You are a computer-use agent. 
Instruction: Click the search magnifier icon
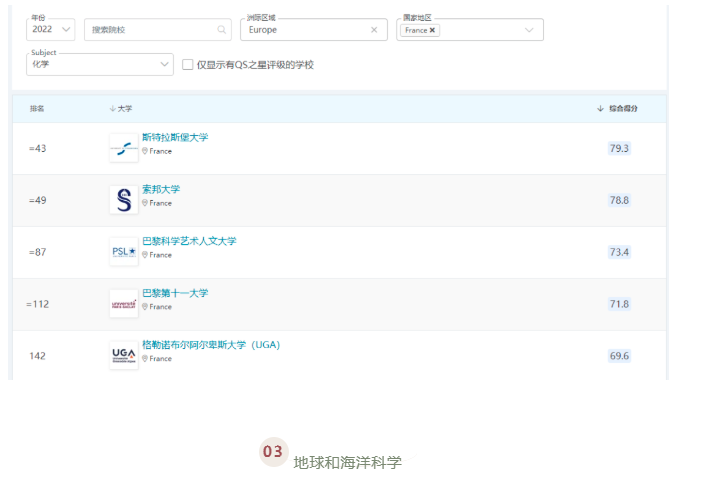click(x=221, y=30)
